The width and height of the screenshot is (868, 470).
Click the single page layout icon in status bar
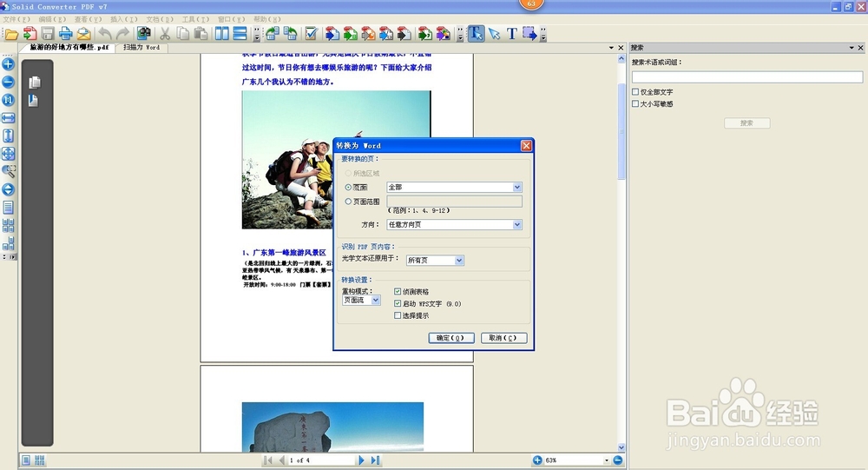[26, 460]
